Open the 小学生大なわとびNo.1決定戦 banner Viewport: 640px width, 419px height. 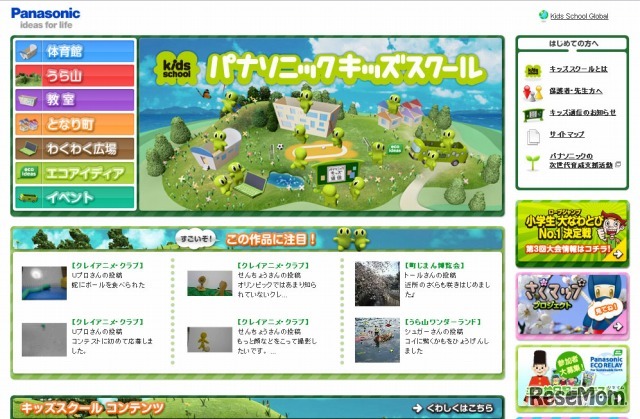tap(572, 233)
